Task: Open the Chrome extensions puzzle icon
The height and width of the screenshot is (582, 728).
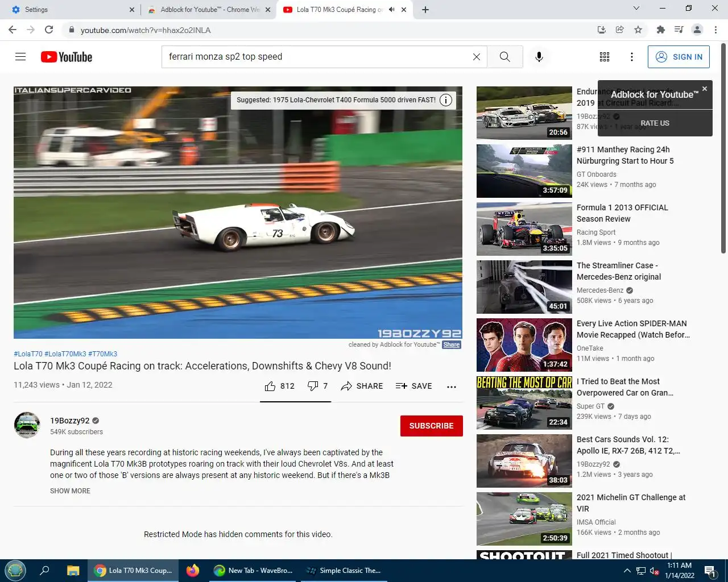Action: click(660, 30)
